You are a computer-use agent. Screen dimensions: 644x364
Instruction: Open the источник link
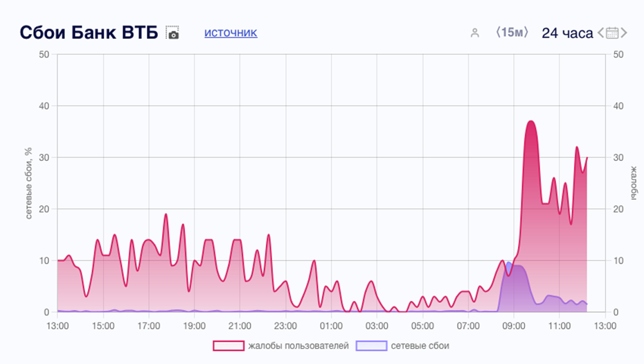pos(231,33)
